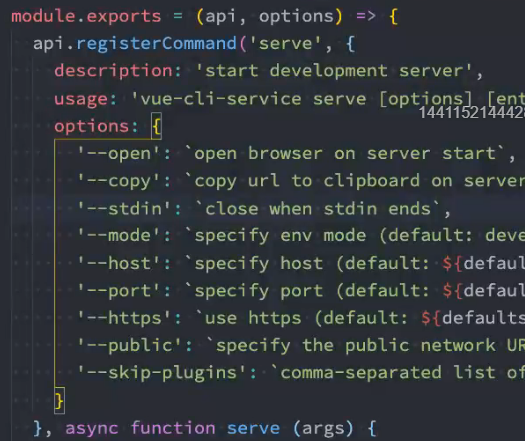Click the '--public' option key
The width and height of the screenshot is (525, 441).
(x=130, y=345)
